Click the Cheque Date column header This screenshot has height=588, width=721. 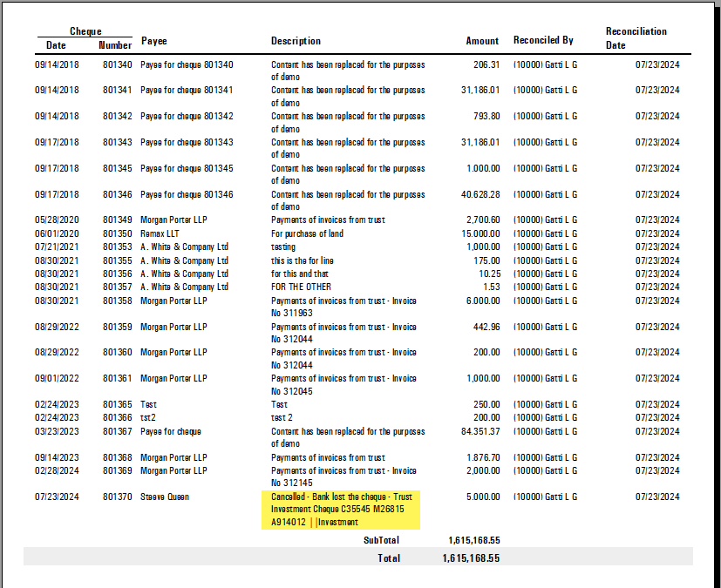click(x=56, y=45)
